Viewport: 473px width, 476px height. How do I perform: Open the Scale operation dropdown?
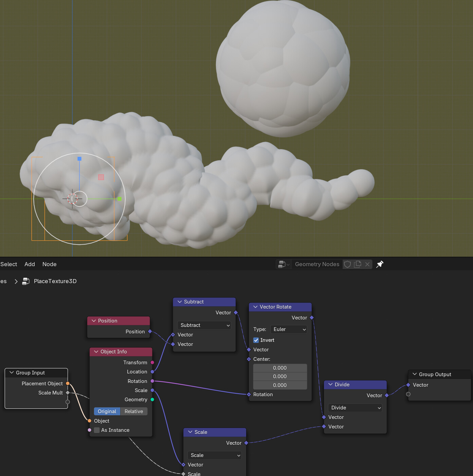(215, 455)
